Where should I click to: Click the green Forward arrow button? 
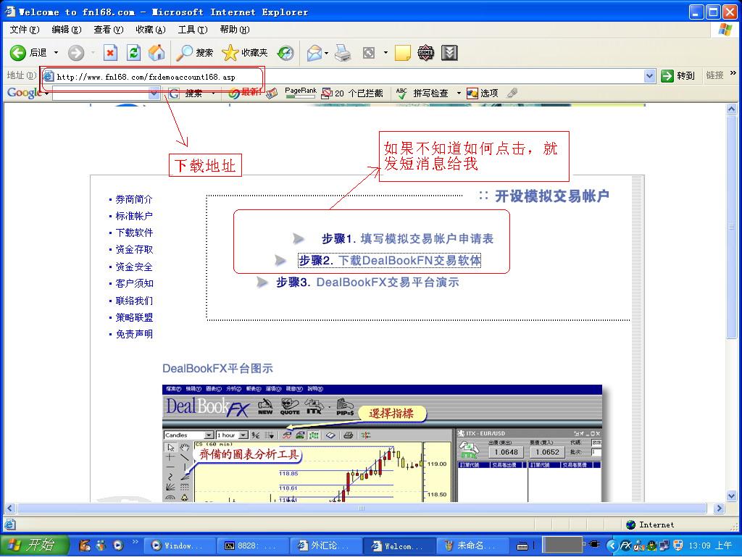tap(75, 52)
